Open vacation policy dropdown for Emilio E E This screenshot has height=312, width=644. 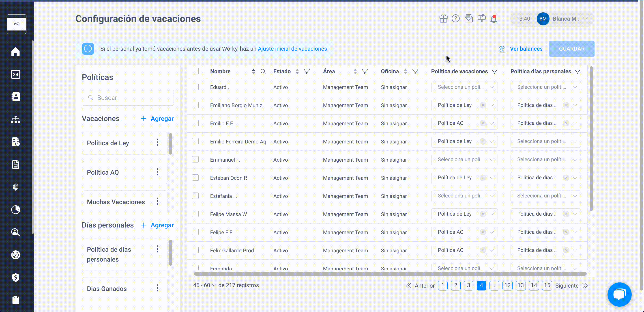(x=464, y=123)
